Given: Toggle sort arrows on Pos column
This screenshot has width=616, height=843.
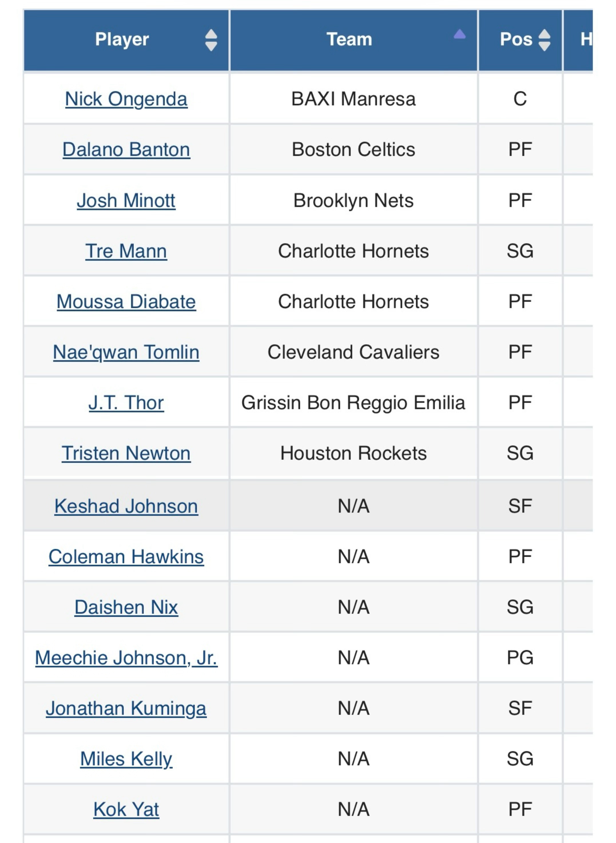Looking at the screenshot, I should (545, 40).
